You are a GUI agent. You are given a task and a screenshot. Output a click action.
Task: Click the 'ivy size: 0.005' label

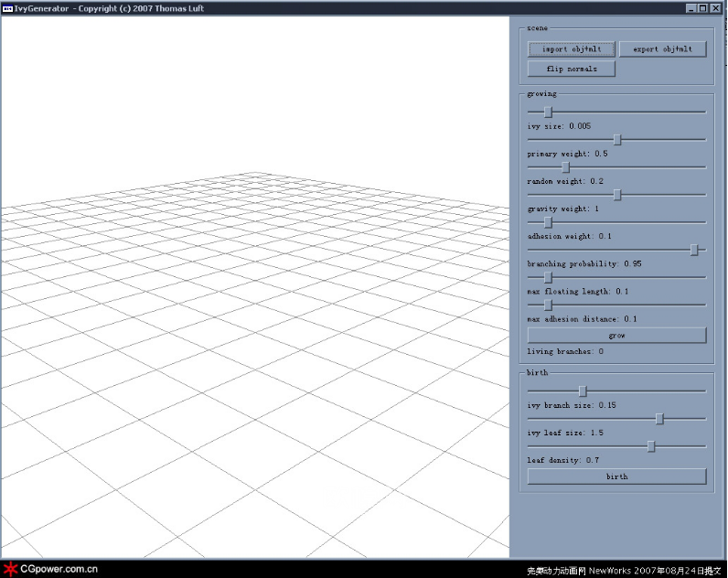(x=559, y=126)
